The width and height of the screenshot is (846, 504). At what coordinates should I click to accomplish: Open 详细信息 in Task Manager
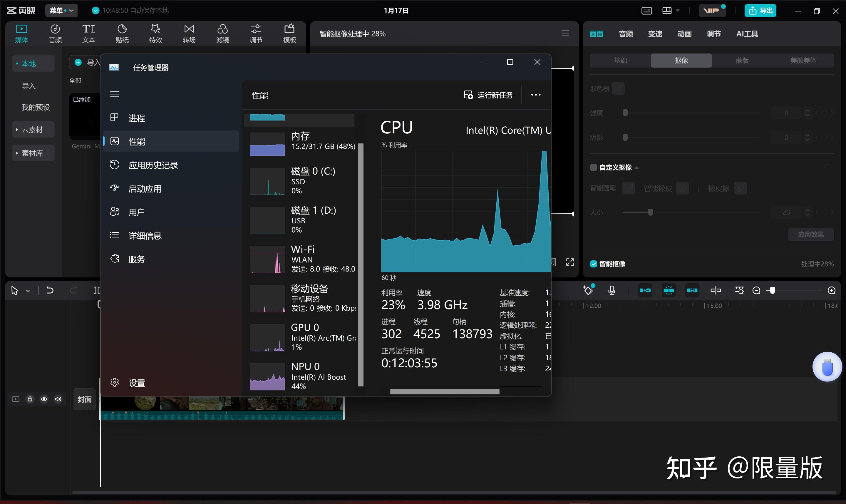171,235
